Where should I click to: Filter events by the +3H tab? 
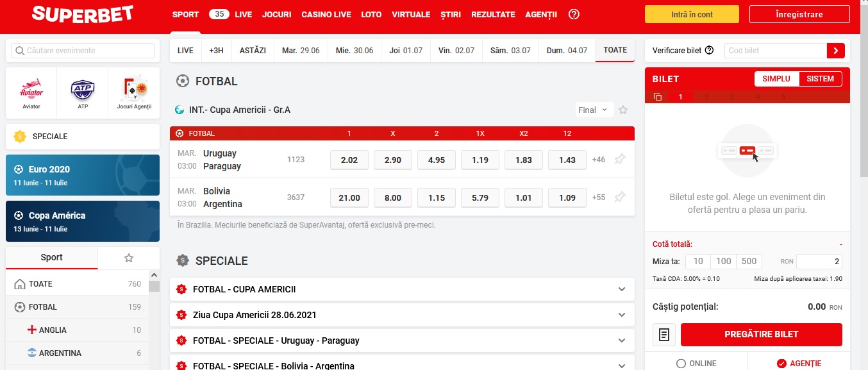pos(216,51)
